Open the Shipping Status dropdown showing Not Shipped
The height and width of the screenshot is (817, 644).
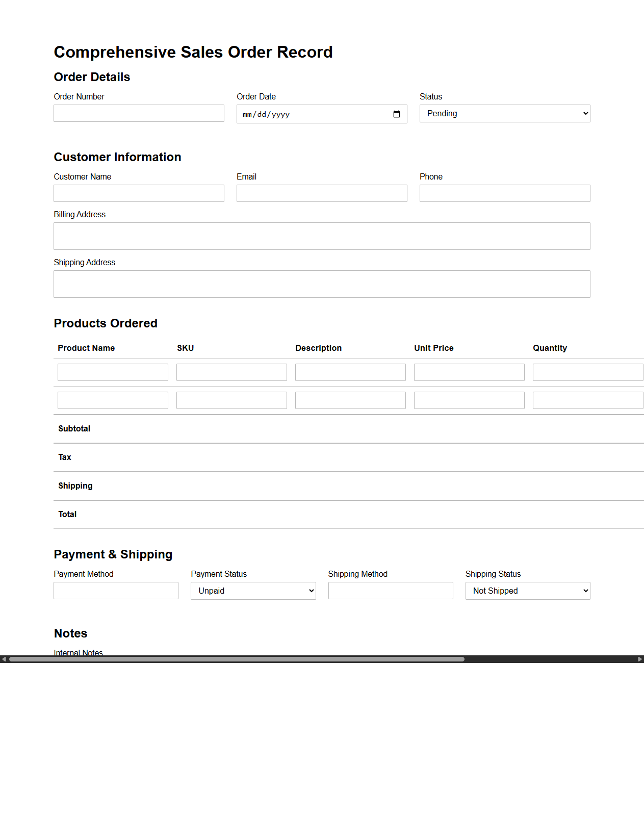528,591
